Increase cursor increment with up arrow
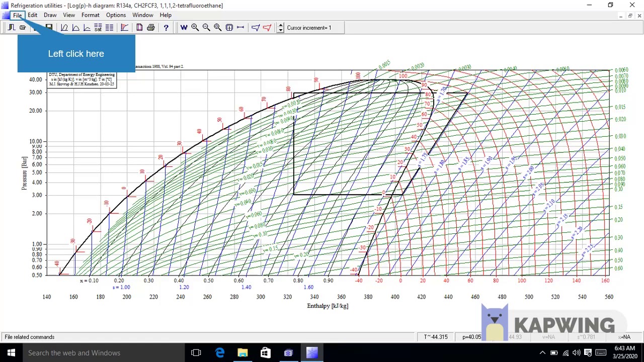The height and width of the screenshot is (362, 644). tap(281, 25)
